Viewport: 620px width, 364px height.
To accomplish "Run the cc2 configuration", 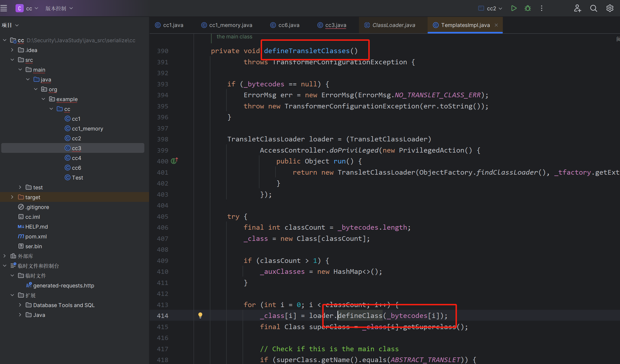I will (x=514, y=8).
